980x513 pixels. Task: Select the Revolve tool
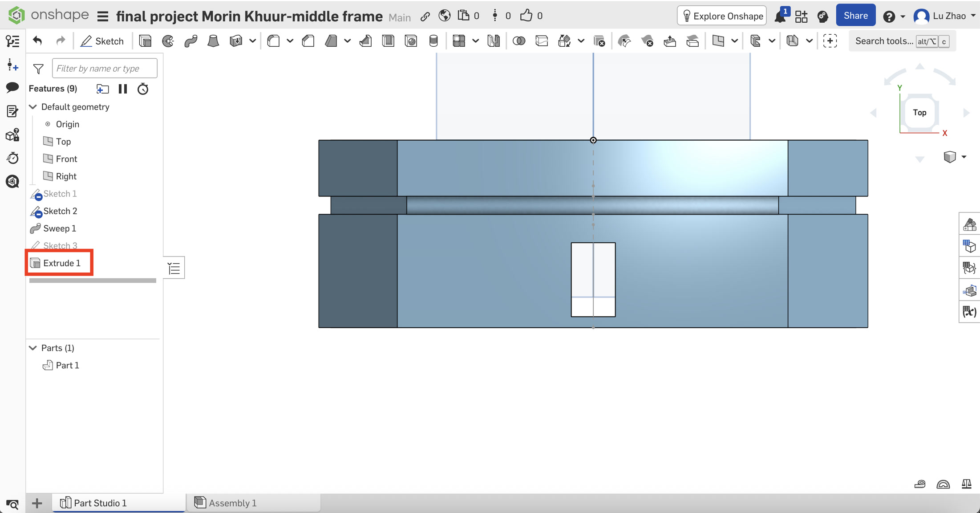click(x=168, y=41)
